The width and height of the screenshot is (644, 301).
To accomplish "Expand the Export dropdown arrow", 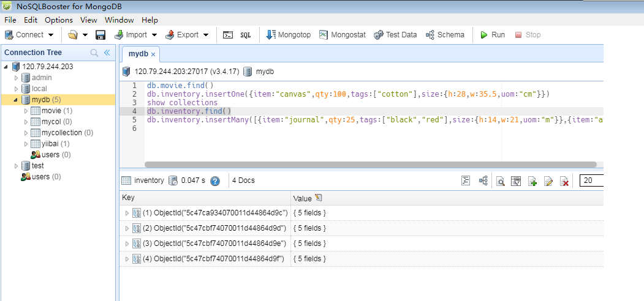I will pyautogui.click(x=206, y=35).
